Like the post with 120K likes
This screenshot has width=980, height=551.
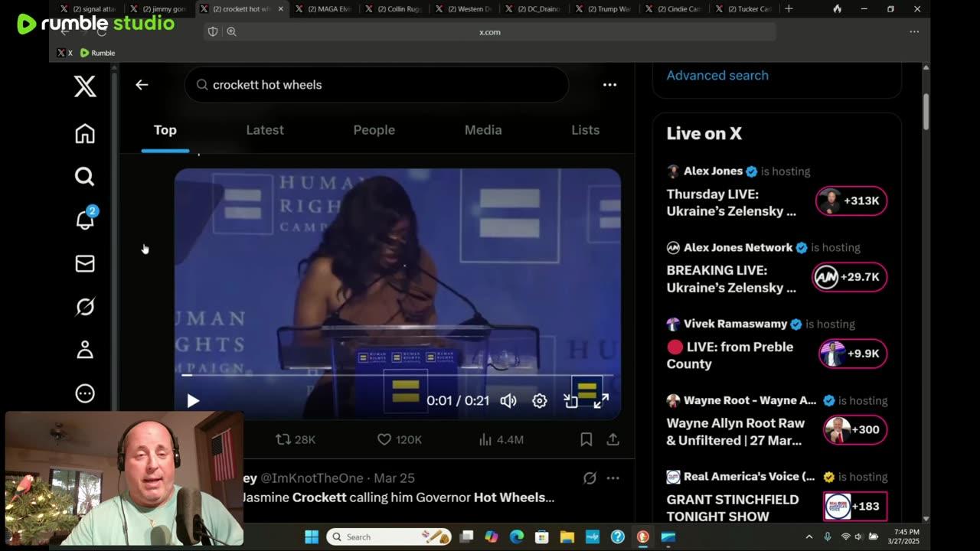pos(400,439)
